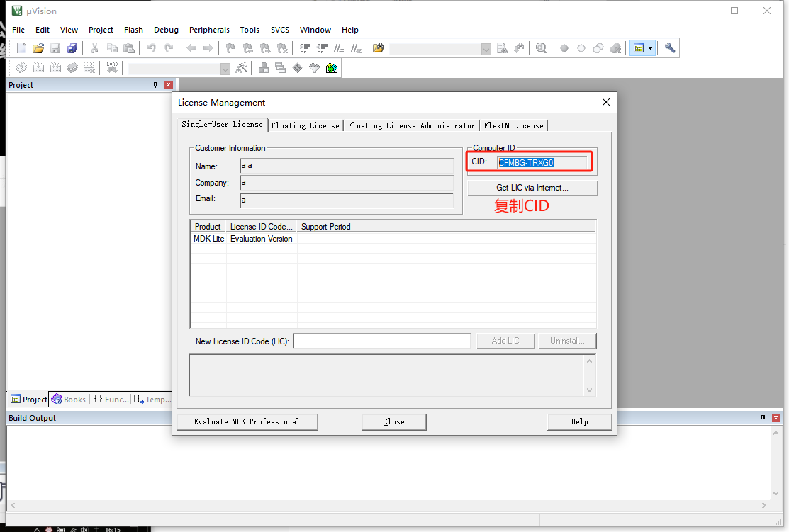Select the Single-User License tab
789x532 pixels.
pyautogui.click(x=223, y=124)
